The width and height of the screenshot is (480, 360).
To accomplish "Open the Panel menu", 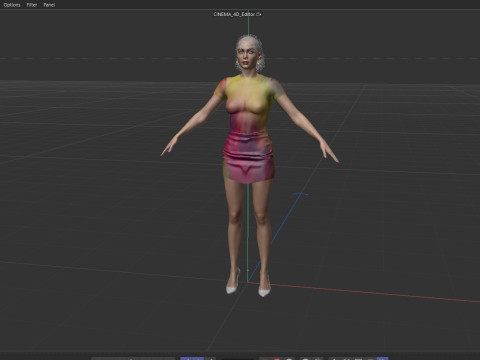I will [49, 5].
